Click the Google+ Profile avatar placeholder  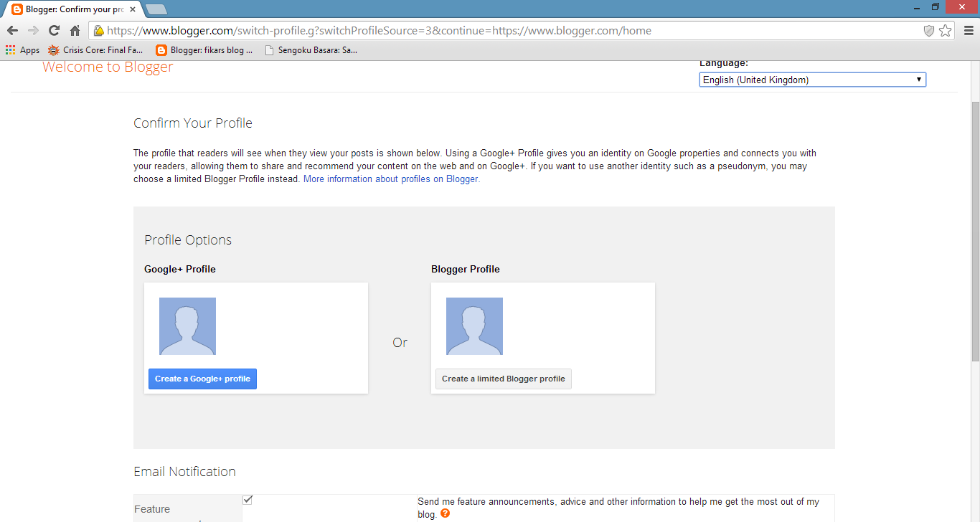click(x=187, y=326)
